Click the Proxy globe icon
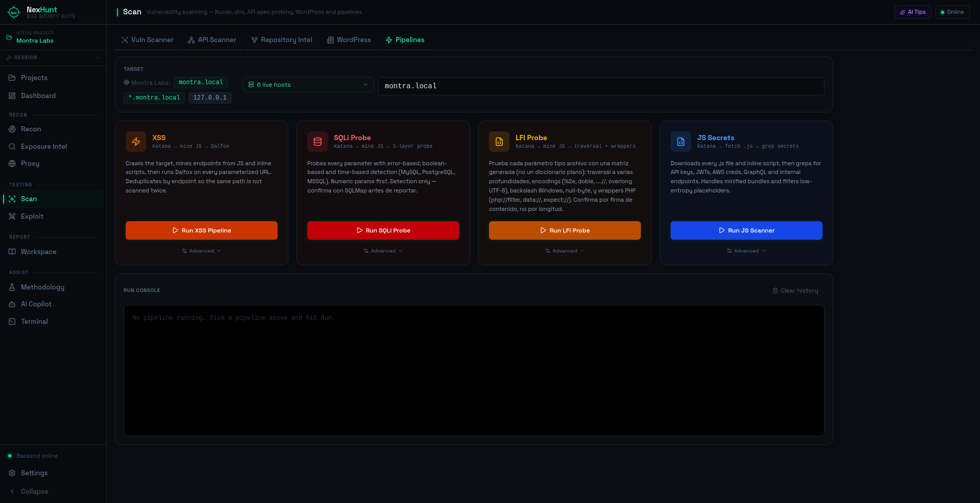 point(12,163)
